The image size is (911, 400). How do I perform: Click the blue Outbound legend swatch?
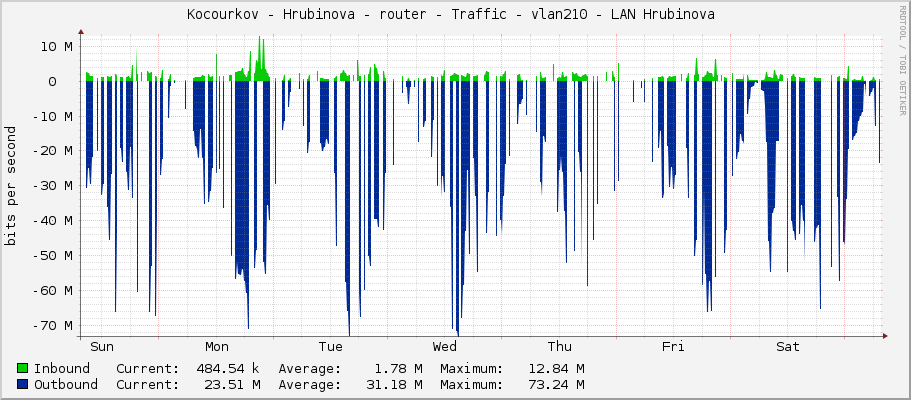tap(23, 384)
